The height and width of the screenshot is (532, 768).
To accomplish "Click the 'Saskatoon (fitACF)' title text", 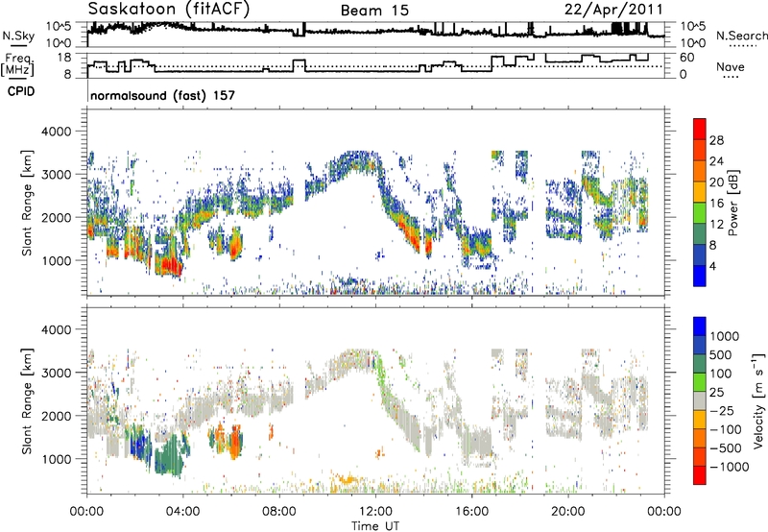I will [169, 9].
